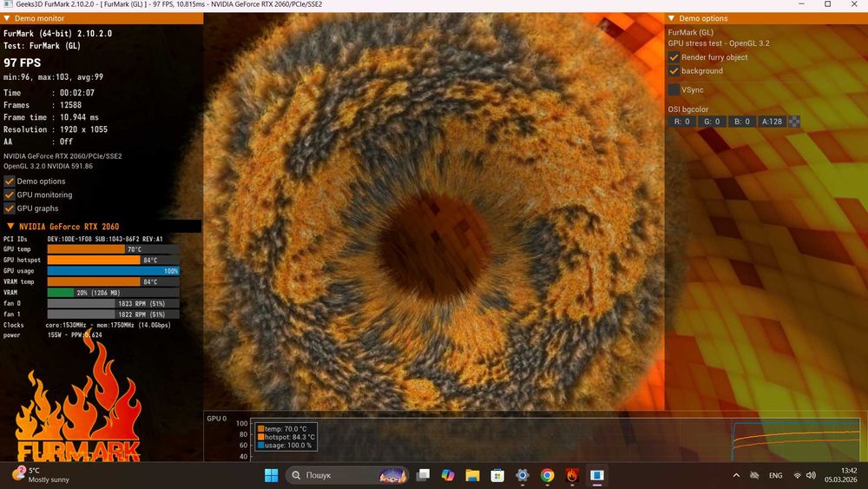Image resolution: width=868 pixels, height=489 pixels.
Task: Open the weather widget 5°C
Action: tap(42, 475)
